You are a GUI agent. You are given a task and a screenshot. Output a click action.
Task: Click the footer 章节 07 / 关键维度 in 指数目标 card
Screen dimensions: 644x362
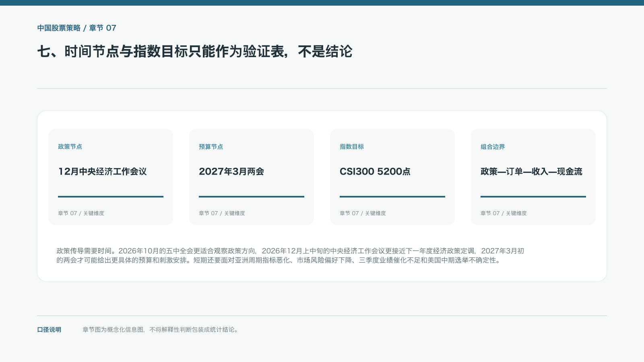click(x=363, y=213)
